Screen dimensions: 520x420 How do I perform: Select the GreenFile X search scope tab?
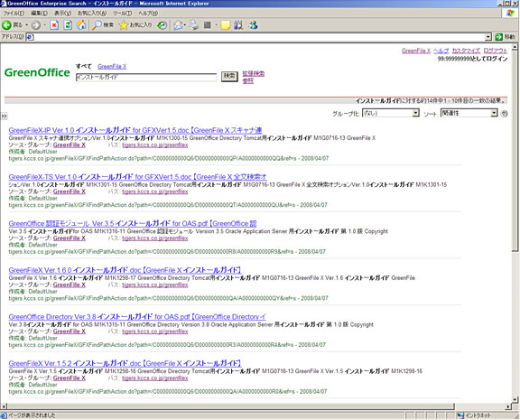(x=112, y=66)
